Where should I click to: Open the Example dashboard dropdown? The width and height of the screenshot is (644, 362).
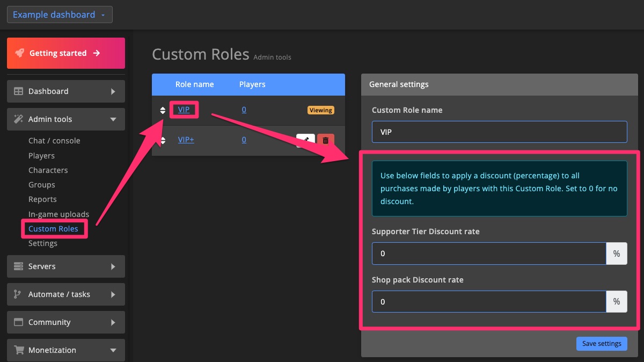click(59, 15)
